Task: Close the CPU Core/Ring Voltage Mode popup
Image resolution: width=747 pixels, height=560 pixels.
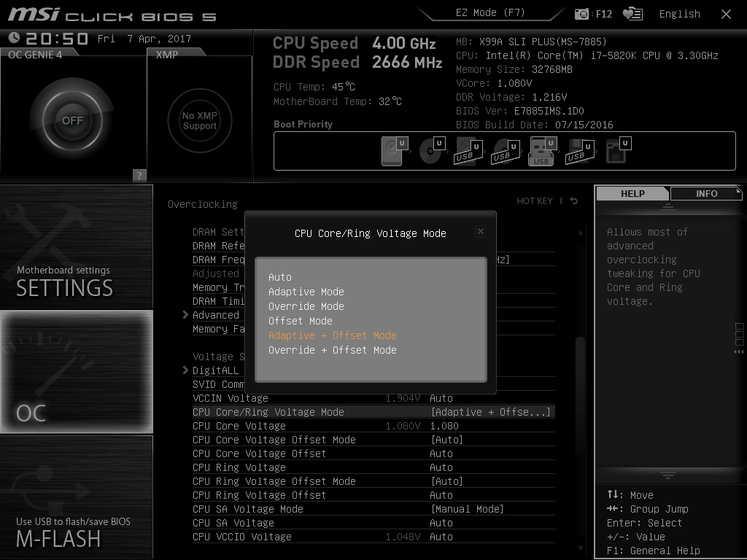Action: click(x=481, y=231)
